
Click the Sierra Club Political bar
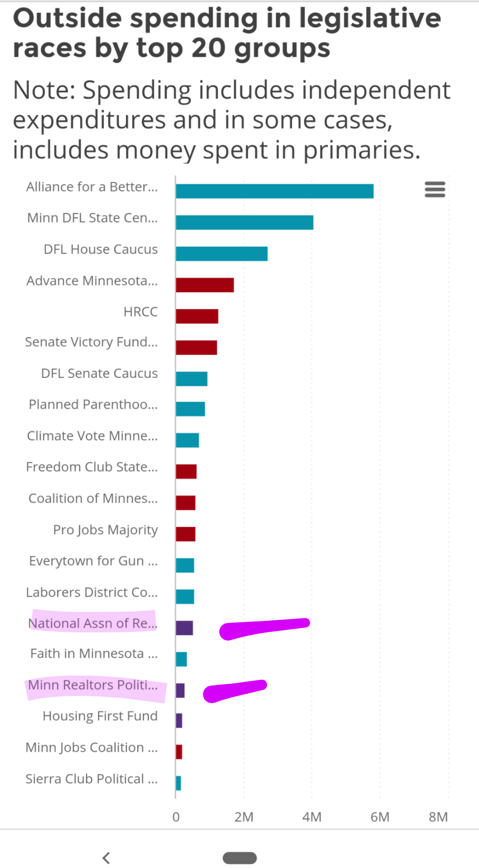(178, 783)
